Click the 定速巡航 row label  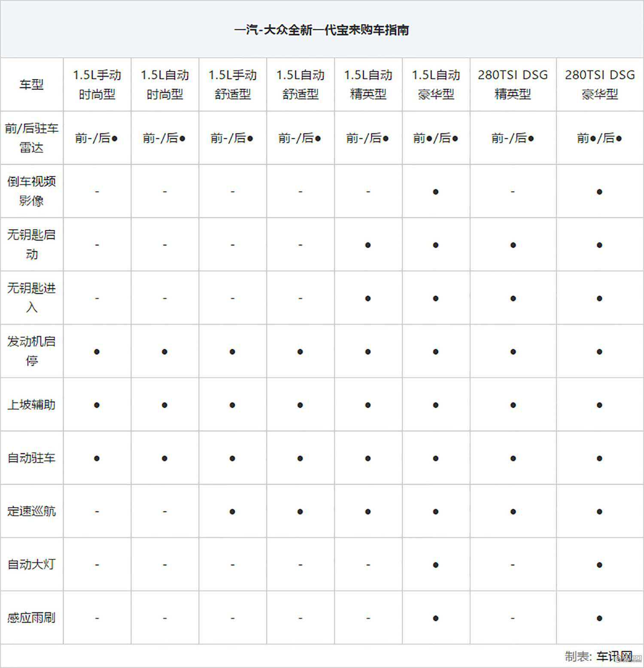(31, 511)
